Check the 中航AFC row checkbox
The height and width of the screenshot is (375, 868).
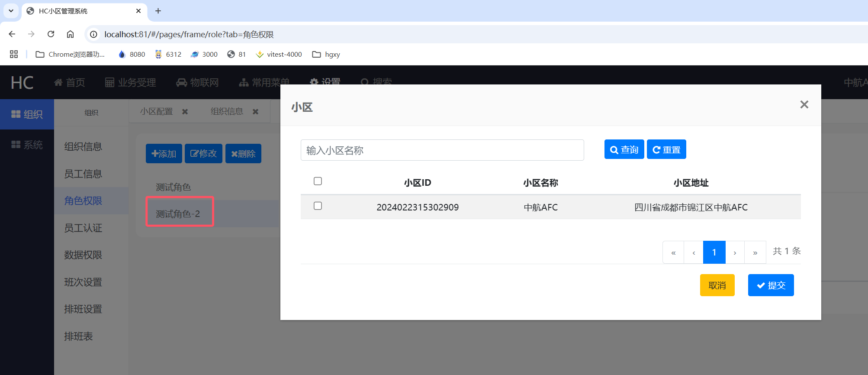[318, 206]
